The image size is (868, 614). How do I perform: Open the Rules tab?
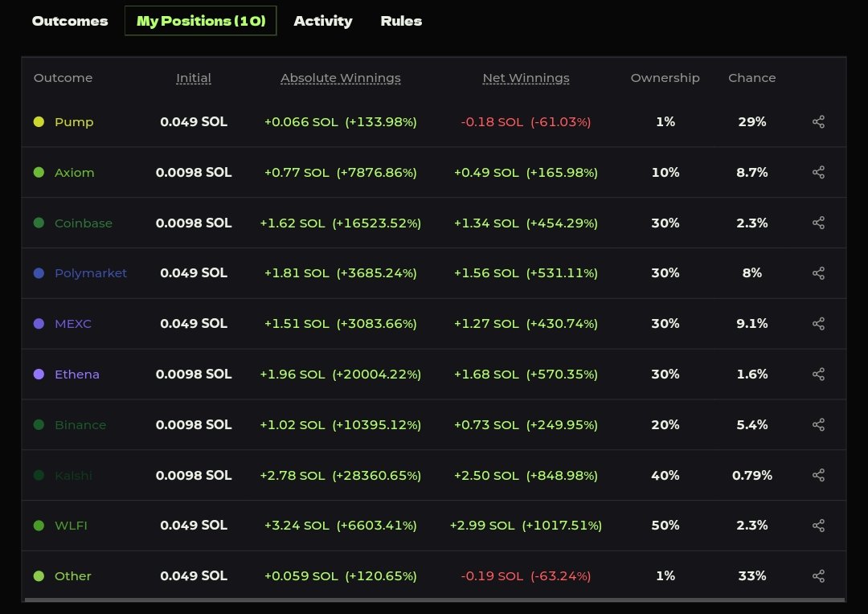[x=401, y=21]
